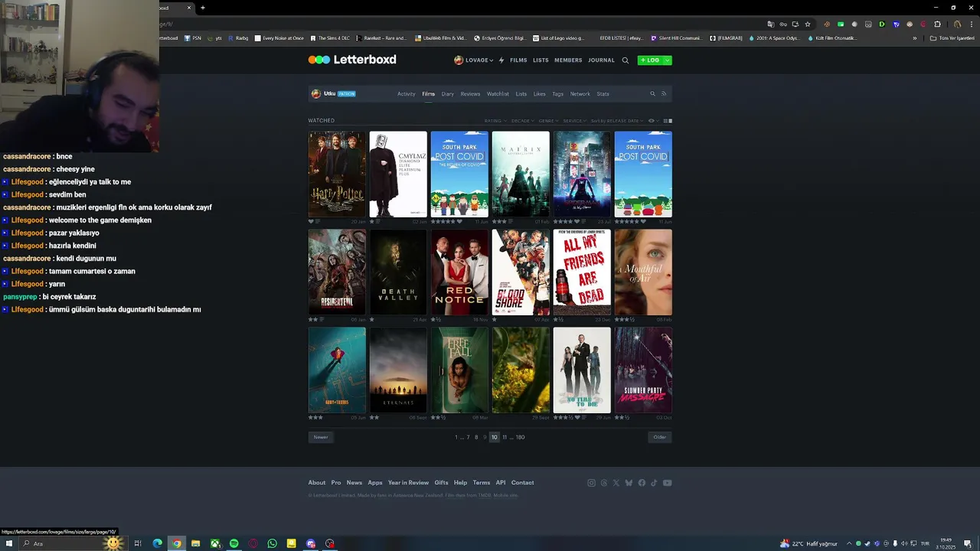Click the Newer pagination button
Screen dimensions: 980x551
tap(321, 437)
